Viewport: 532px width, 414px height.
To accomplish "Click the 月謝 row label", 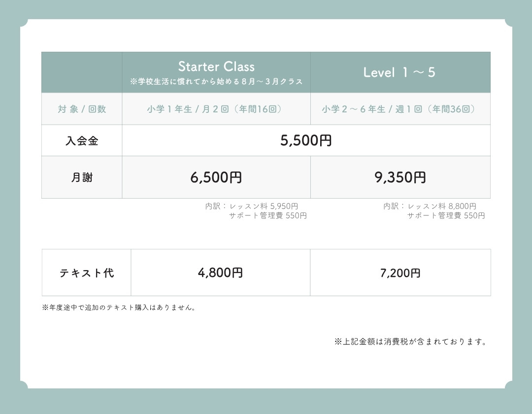I will (x=82, y=177).
